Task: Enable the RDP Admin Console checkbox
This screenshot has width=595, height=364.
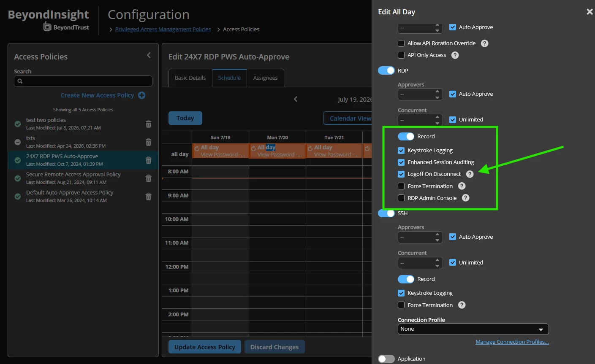Action: [401, 198]
